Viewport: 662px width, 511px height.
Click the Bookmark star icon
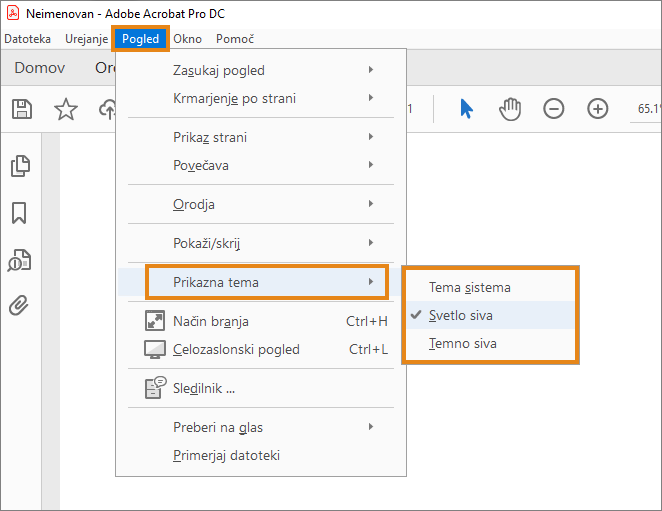click(66, 109)
